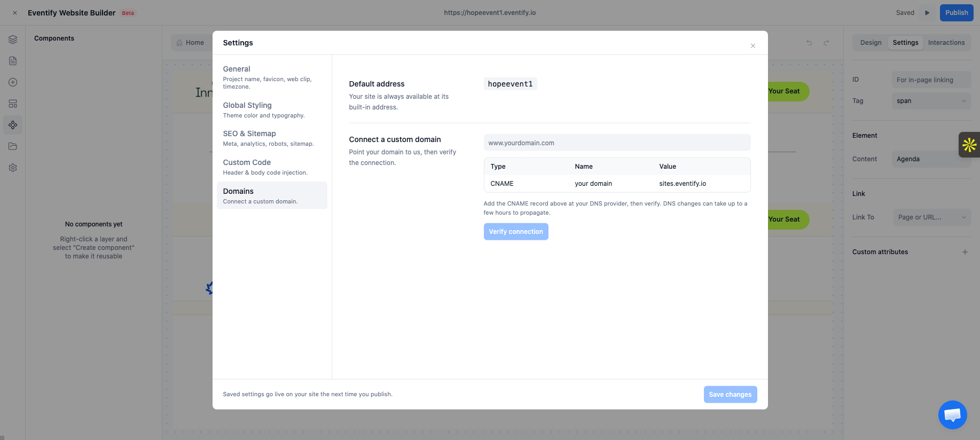Open the Assets folder icon in sidebar
Screen dimensions: 980x440
(x=13, y=146)
